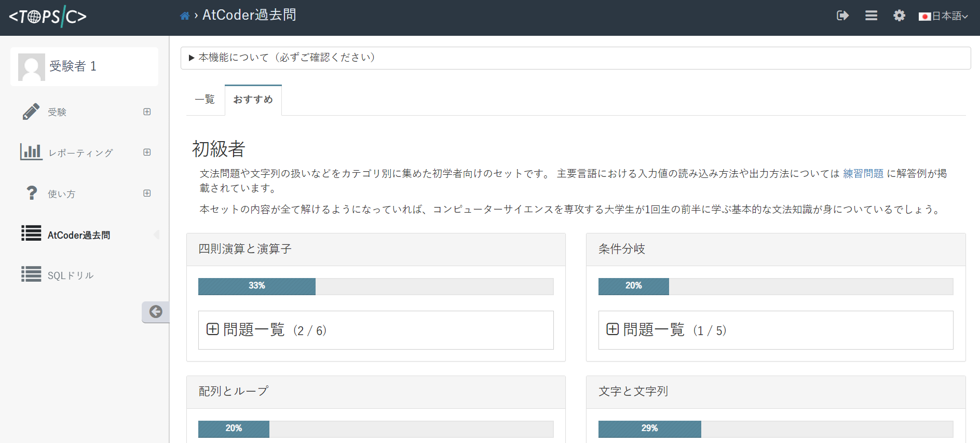Click the 配列とループ card header
The height and width of the screenshot is (443, 980).
click(376, 392)
